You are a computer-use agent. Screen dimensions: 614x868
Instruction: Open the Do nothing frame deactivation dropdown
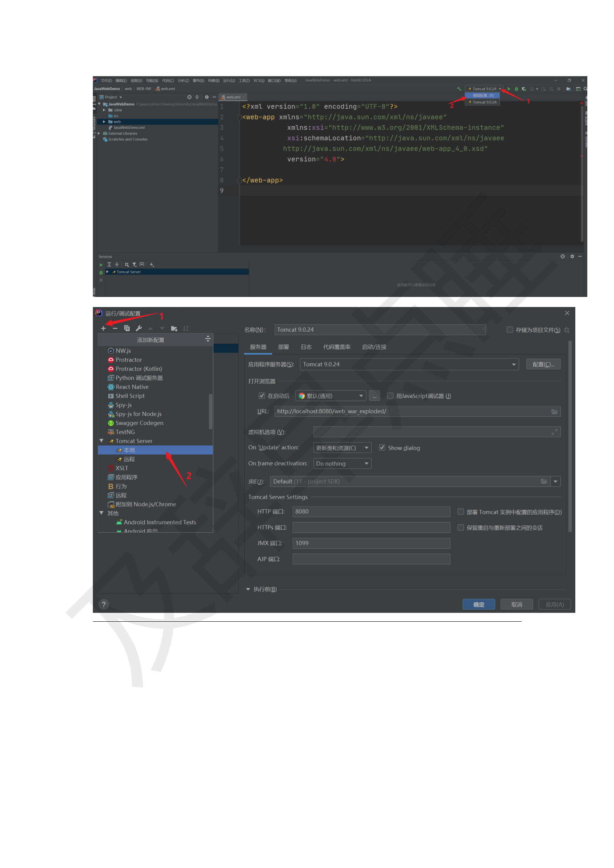coord(342,464)
